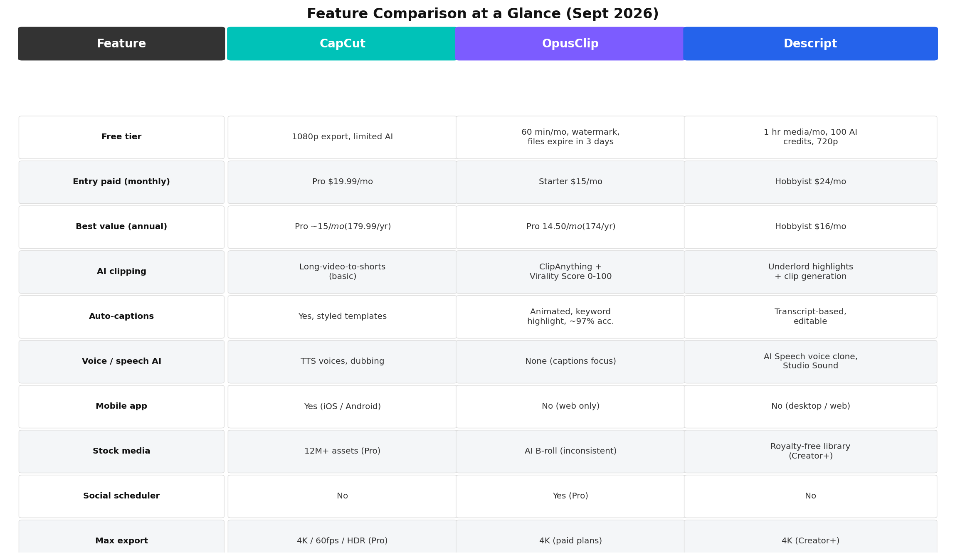The width and height of the screenshot is (965, 560).
Task: Select the 'Auto-captions' row label
Action: [x=121, y=317]
